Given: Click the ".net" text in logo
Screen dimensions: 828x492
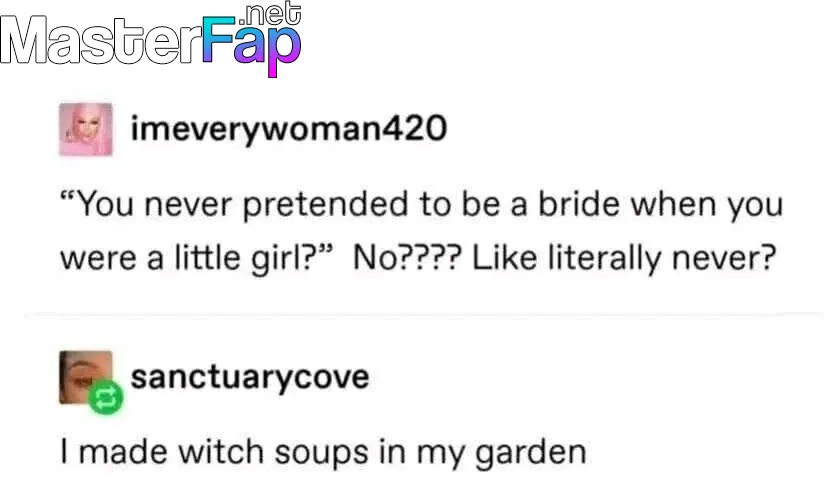Looking at the screenshot, I should [x=270, y=14].
